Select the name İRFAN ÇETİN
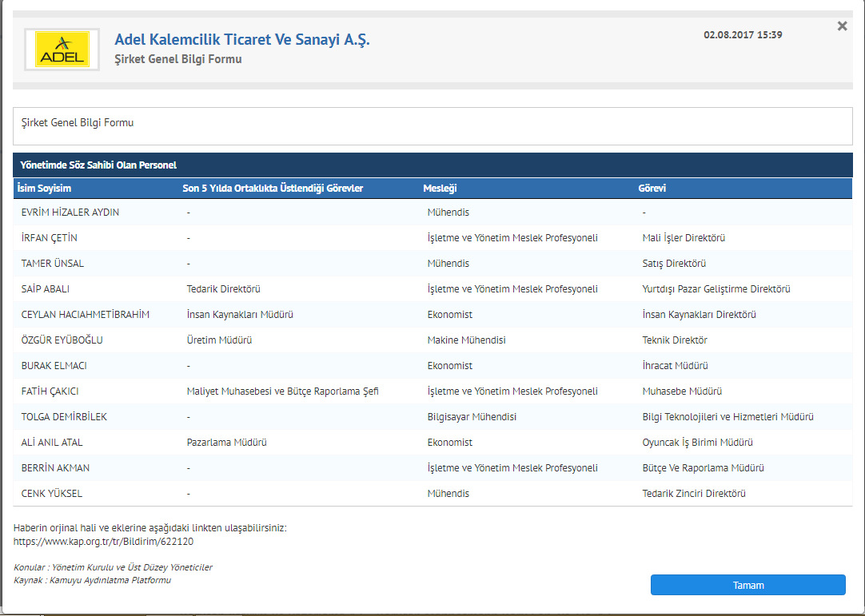 pyautogui.click(x=49, y=237)
